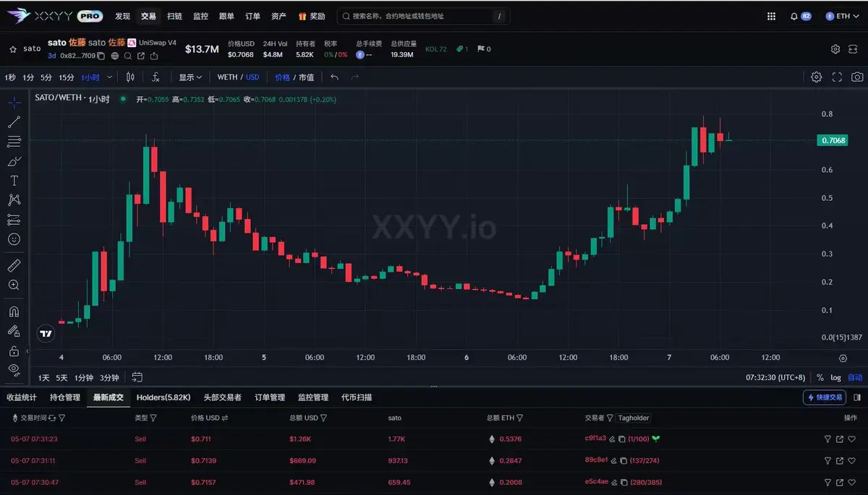Switch price denomination to WETH
The width and height of the screenshot is (868, 495).
pyautogui.click(x=227, y=77)
